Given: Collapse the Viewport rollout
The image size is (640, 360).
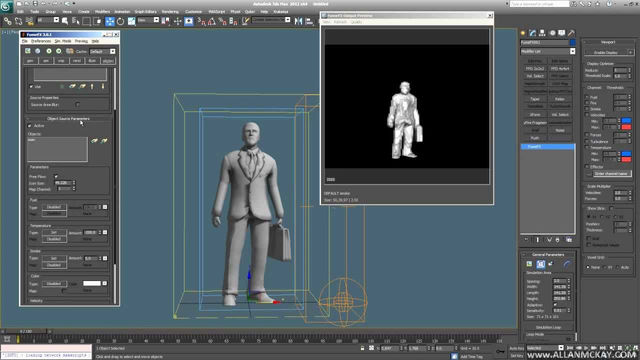Looking at the screenshot, I should click(608, 42).
